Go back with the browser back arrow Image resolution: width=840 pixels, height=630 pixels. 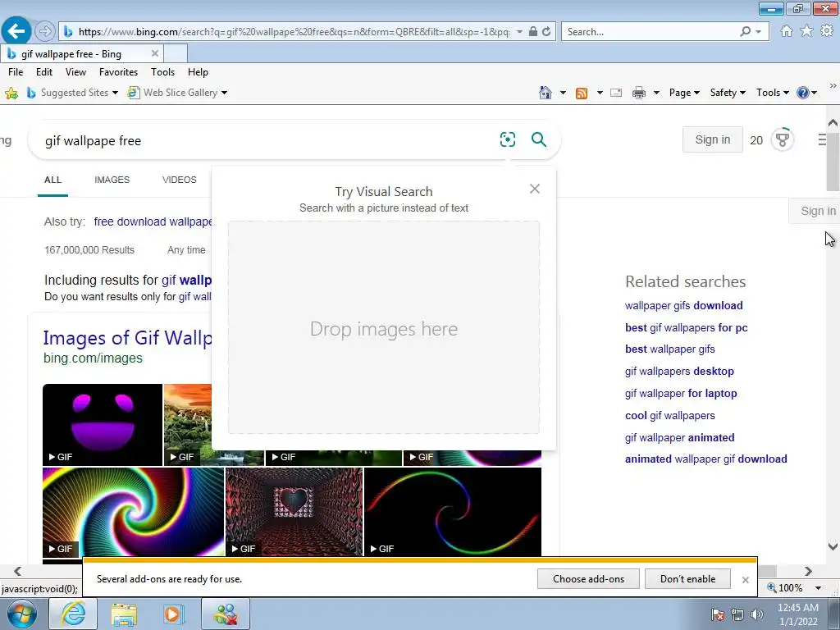click(x=16, y=31)
